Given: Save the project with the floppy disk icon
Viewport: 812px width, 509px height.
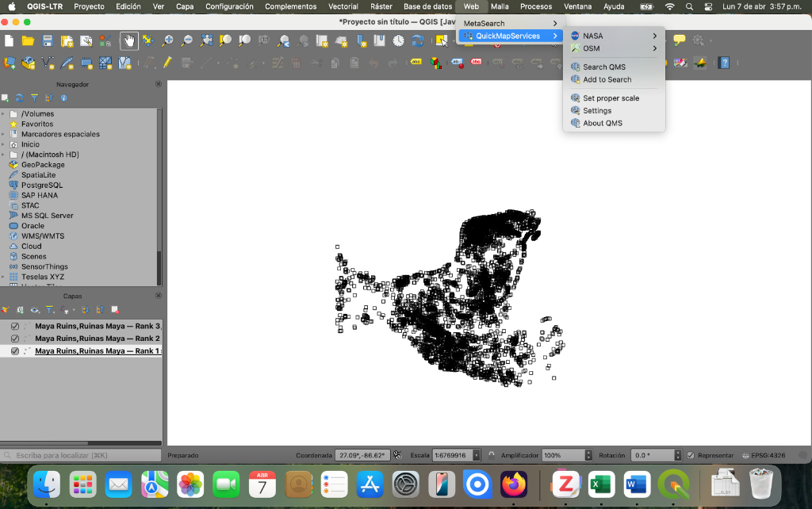Looking at the screenshot, I should [x=47, y=41].
